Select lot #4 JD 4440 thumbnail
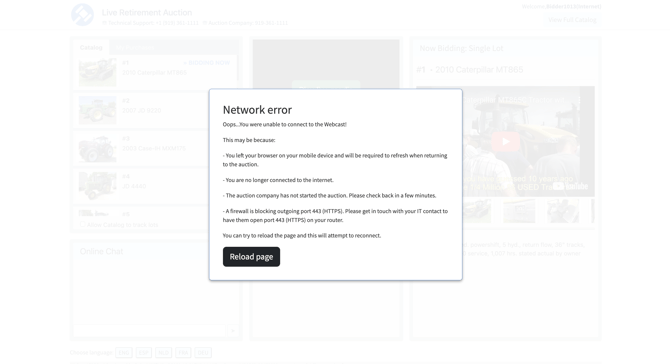 97,186
